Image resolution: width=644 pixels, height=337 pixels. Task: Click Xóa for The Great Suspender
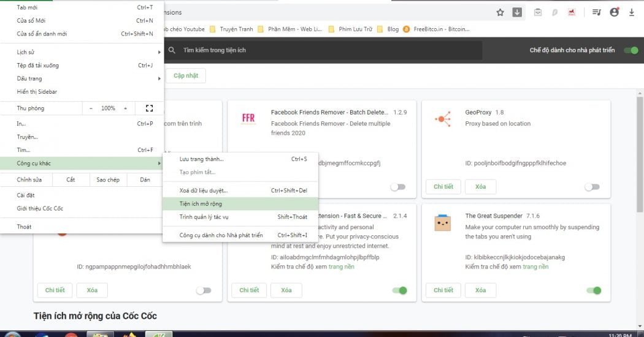480,290
